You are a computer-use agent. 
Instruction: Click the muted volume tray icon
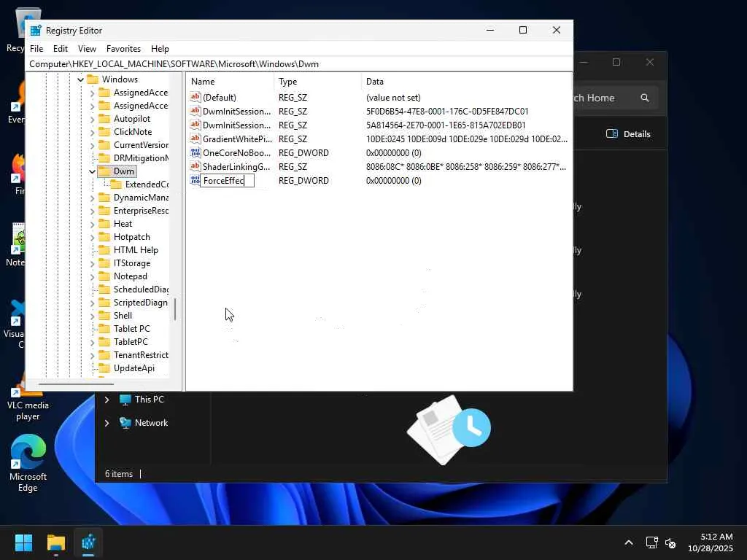pyautogui.click(x=670, y=542)
